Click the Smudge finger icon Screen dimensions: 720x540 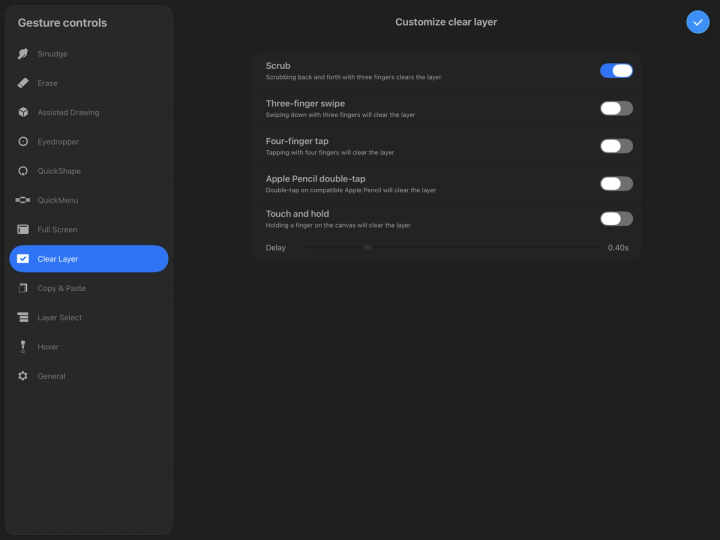coord(23,54)
